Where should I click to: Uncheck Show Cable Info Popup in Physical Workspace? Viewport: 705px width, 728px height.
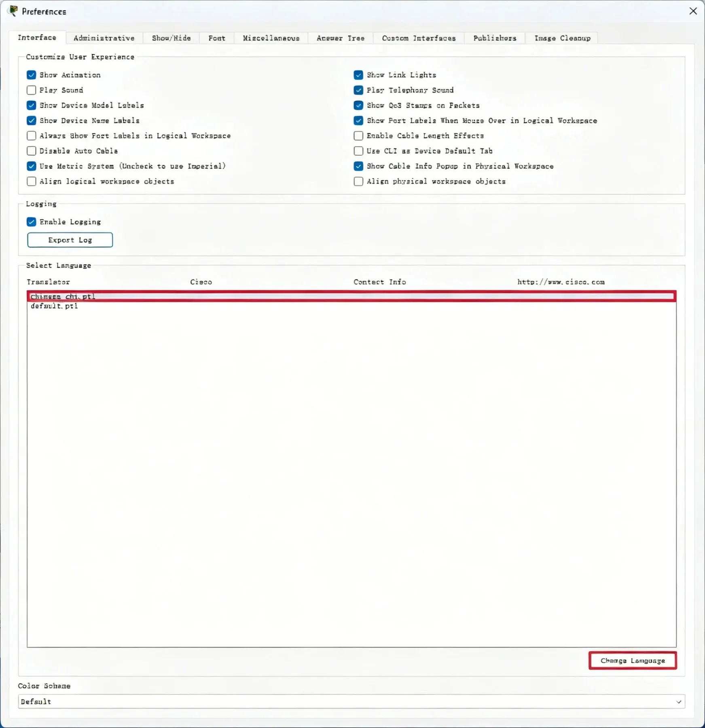coord(358,166)
